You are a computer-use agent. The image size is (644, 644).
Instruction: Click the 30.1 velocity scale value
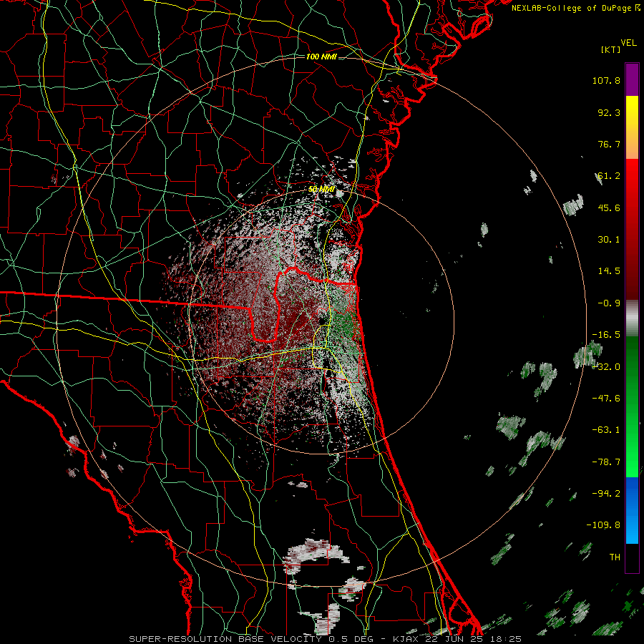pyautogui.click(x=609, y=240)
